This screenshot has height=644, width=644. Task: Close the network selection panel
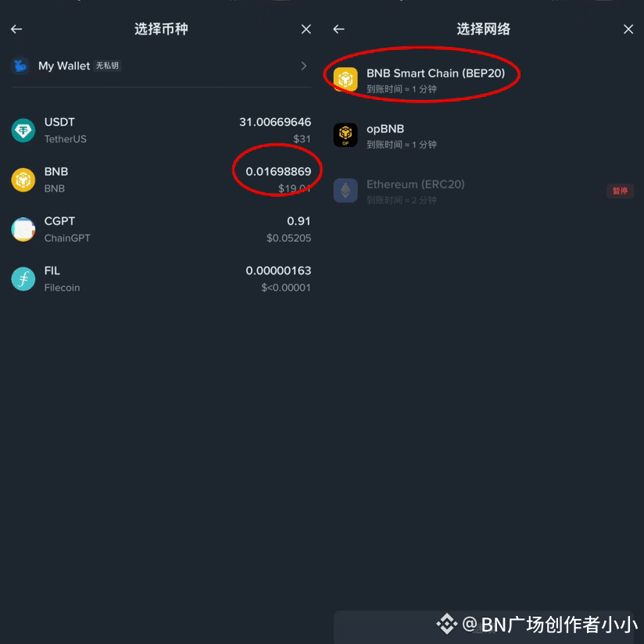click(x=628, y=29)
